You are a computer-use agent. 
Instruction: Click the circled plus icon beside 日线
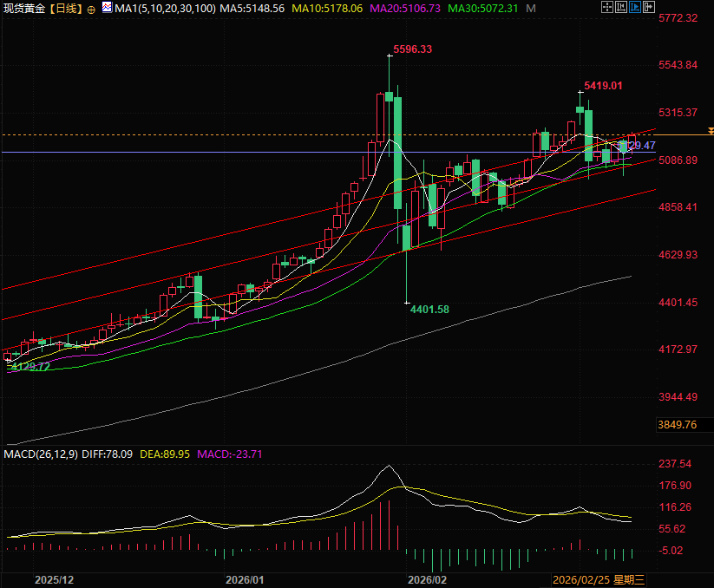coord(91,9)
